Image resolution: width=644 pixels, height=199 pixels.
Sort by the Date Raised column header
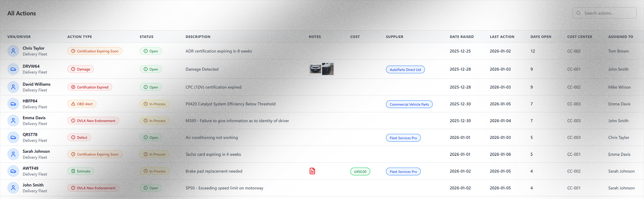click(461, 37)
